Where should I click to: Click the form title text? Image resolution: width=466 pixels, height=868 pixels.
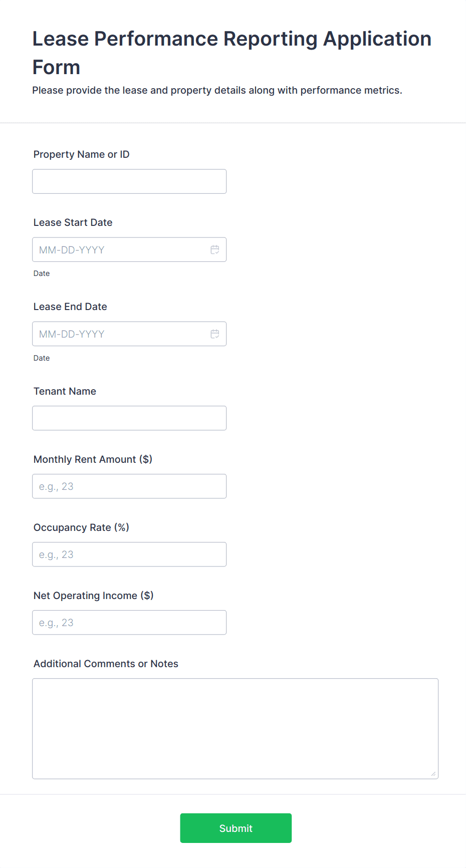pos(232,52)
